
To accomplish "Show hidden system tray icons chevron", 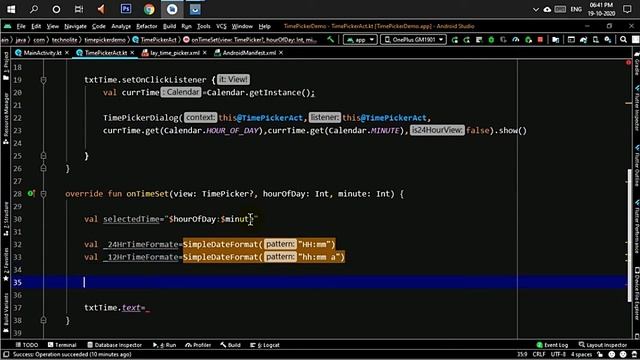I will click(x=536, y=9).
